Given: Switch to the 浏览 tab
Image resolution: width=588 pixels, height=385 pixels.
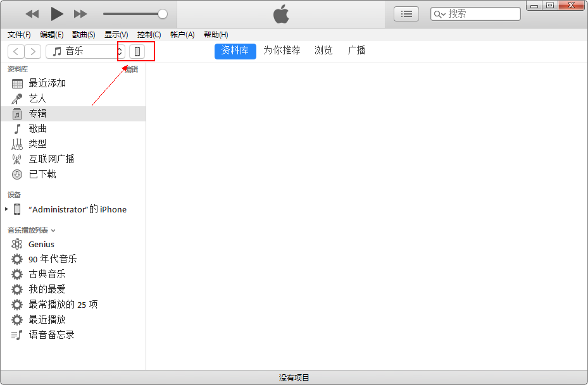Looking at the screenshot, I should click(x=323, y=50).
